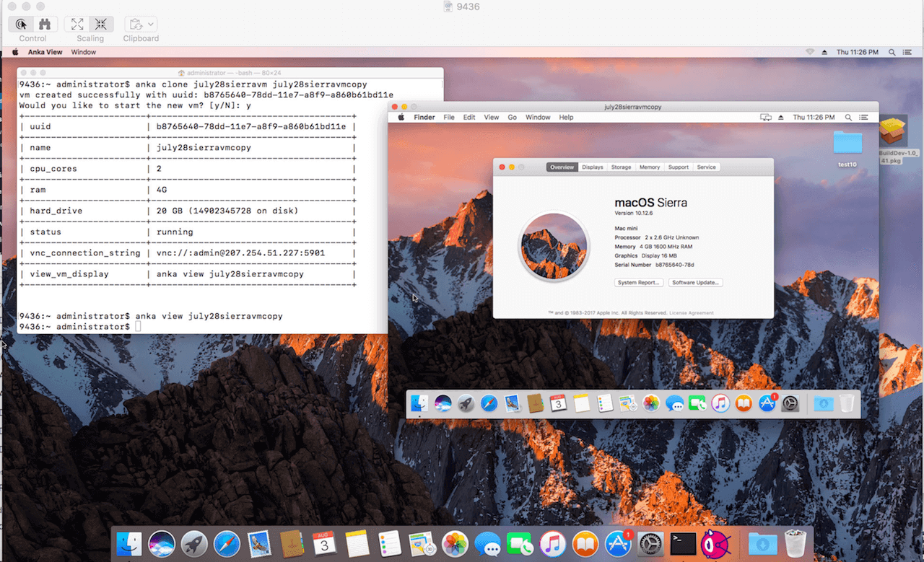Open App Store in the VM dock
This screenshot has height=562, width=924.
pos(767,403)
